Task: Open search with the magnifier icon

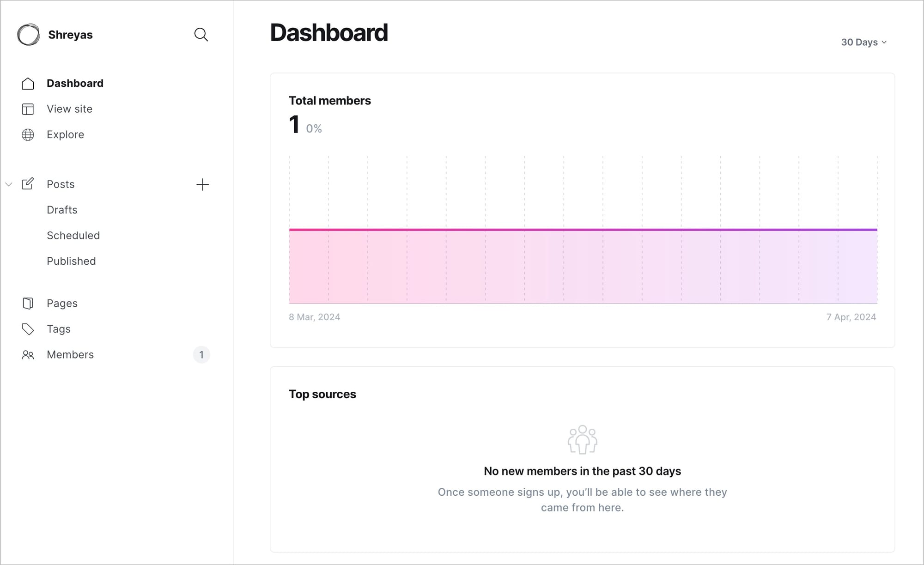Action: click(x=201, y=35)
